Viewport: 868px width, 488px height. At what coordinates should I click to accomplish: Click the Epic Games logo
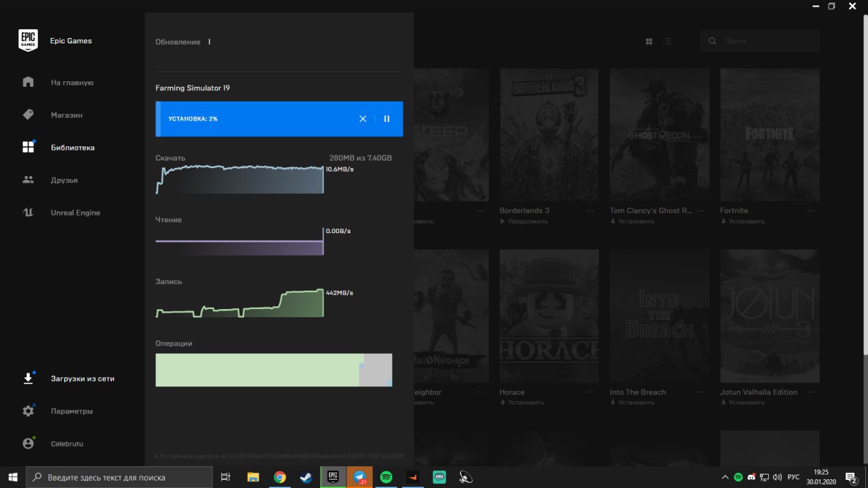[x=28, y=41]
